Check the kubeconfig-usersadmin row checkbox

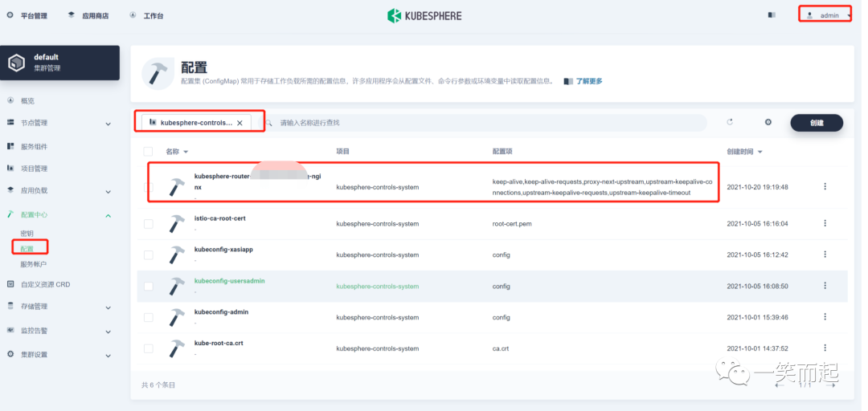(x=149, y=287)
